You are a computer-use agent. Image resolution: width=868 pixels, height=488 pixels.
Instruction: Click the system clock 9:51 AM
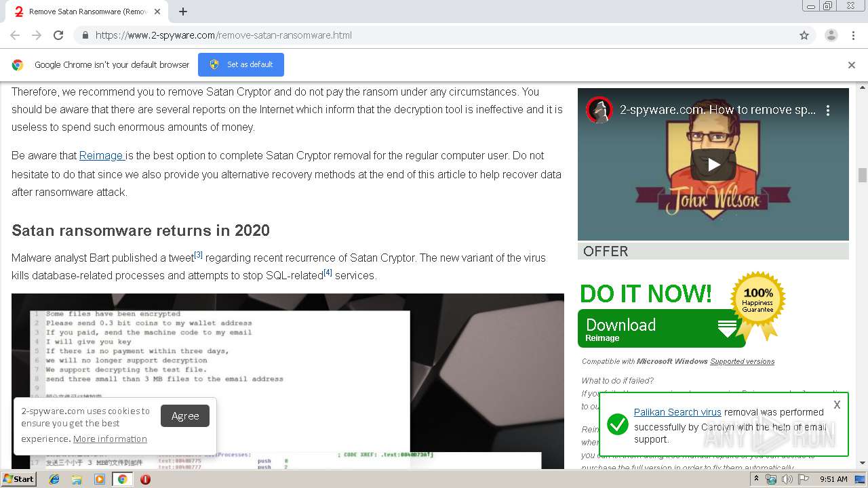point(833,479)
